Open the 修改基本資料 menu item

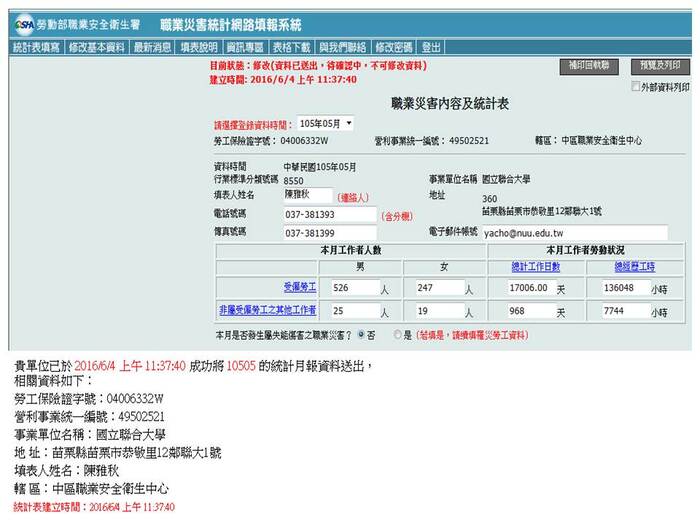pyautogui.click(x=97, y=47)
